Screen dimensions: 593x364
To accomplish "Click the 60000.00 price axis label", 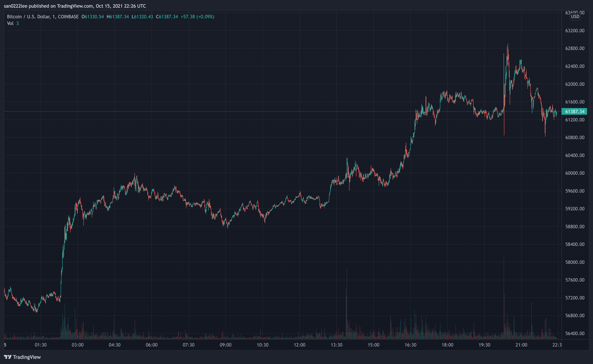I will coord(575,173).
